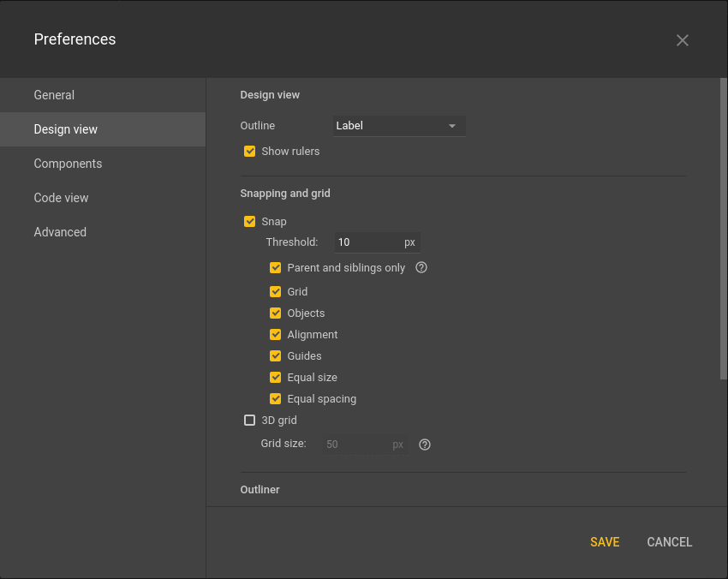Viewport: 728px width, 579px height.
Task: Disable Parent and siblings only snapping
Action: (x=275, y=267)
